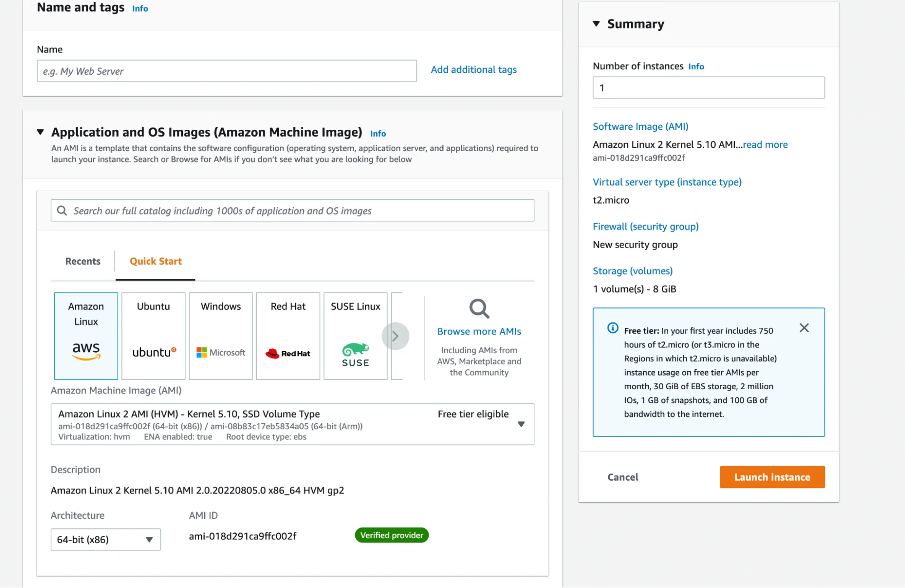This screenshot has height=588, width=905.
Task: Click the Verified provider badge
Action: tap(392, 535)
